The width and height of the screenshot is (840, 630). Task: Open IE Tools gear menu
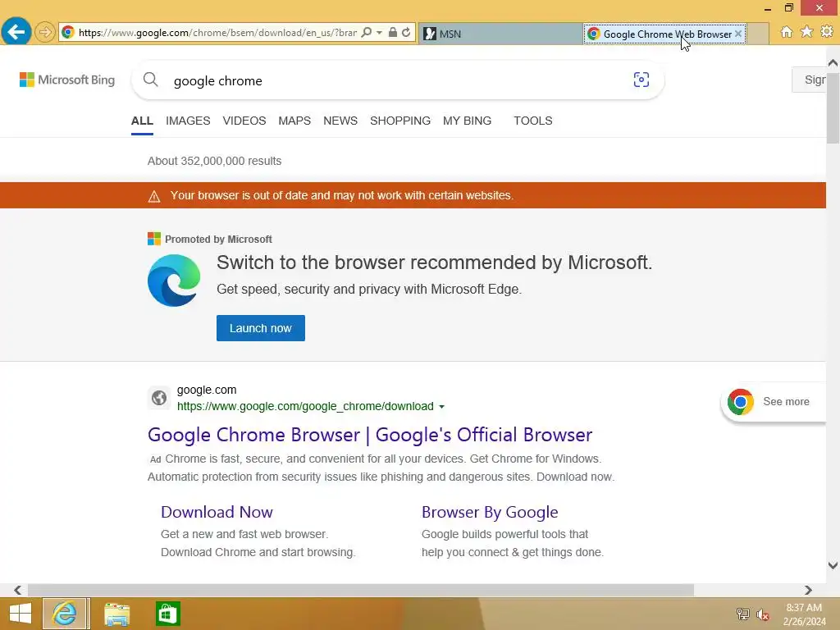coord(827,32)
